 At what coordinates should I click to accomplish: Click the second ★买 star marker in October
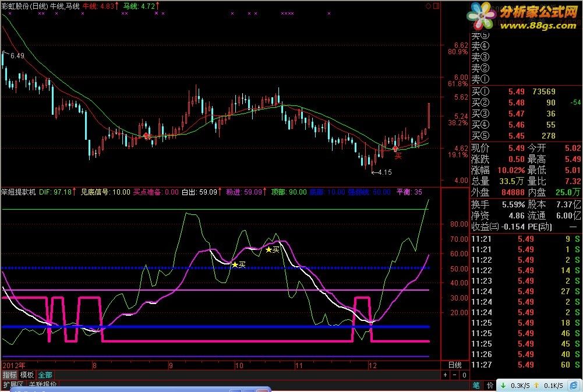click(272, 249)
